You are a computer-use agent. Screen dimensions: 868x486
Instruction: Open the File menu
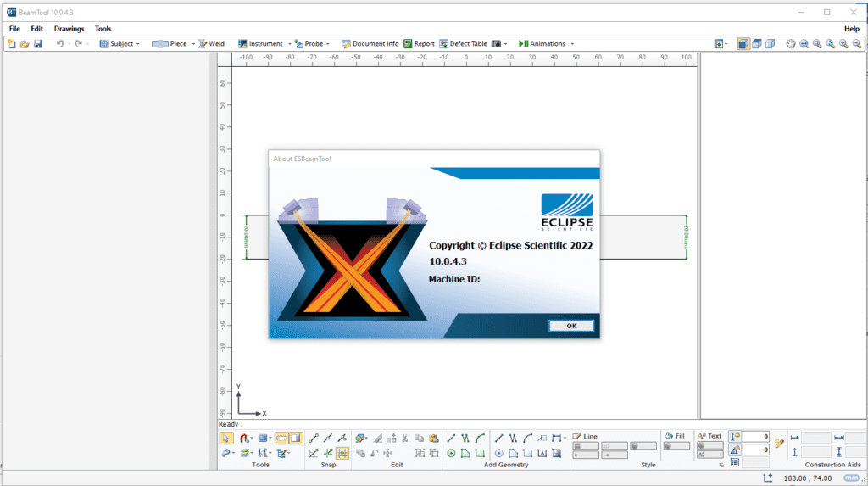coord(14,29)
